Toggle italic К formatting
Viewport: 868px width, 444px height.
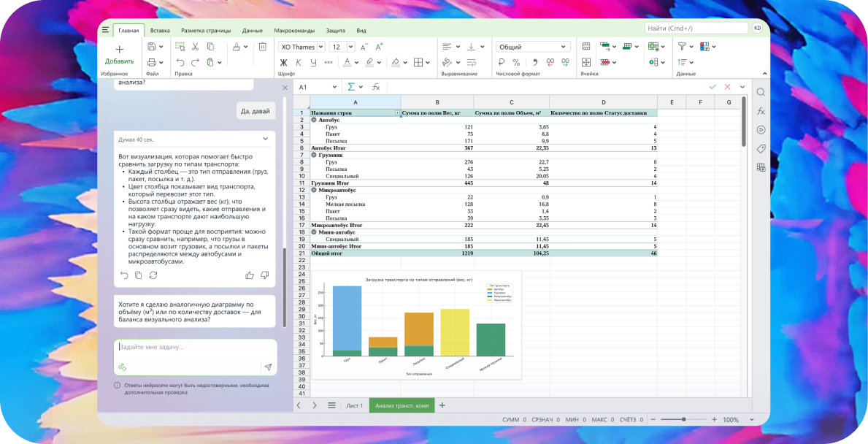click(x=299, y=63)
